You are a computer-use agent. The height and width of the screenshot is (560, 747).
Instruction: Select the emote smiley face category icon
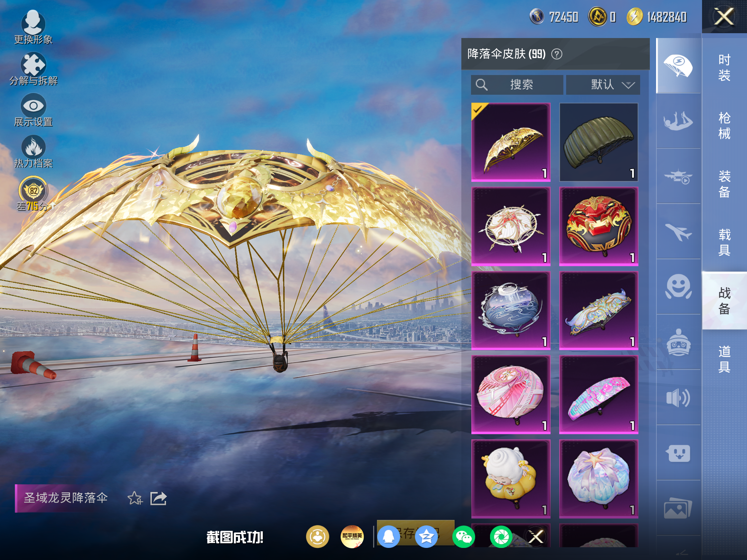point(678,287)
